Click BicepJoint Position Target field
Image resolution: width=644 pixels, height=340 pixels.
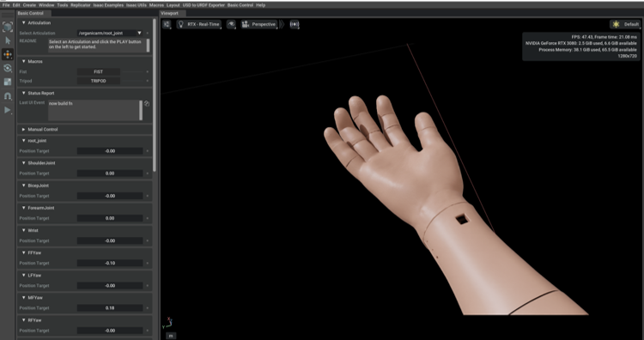tap(110, 196)
